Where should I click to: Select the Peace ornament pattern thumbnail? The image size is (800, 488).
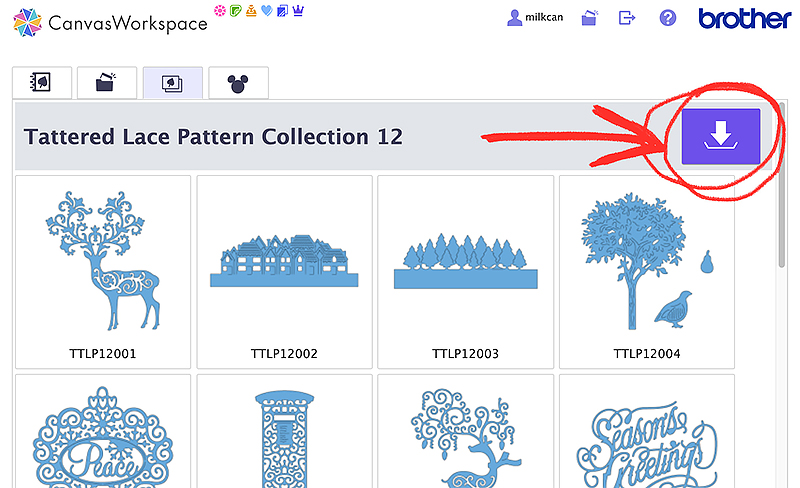tap(103, 432)
